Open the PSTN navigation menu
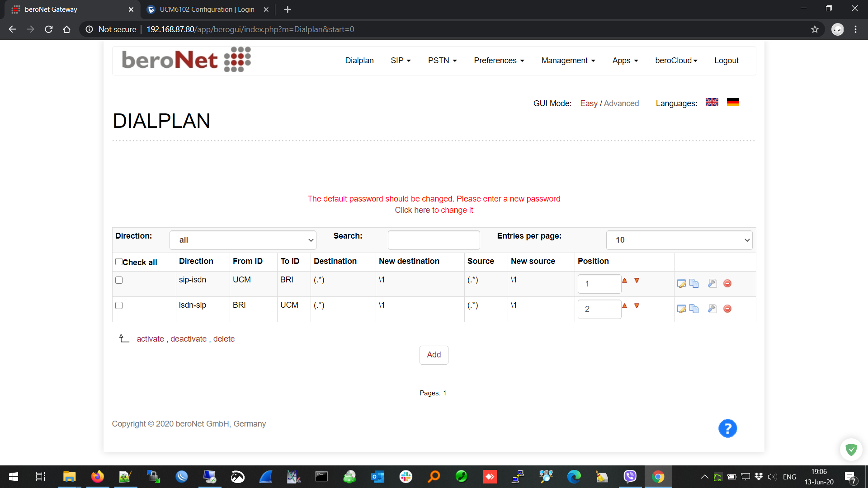The width and height of the screenshot is (868, 488). 442,61
